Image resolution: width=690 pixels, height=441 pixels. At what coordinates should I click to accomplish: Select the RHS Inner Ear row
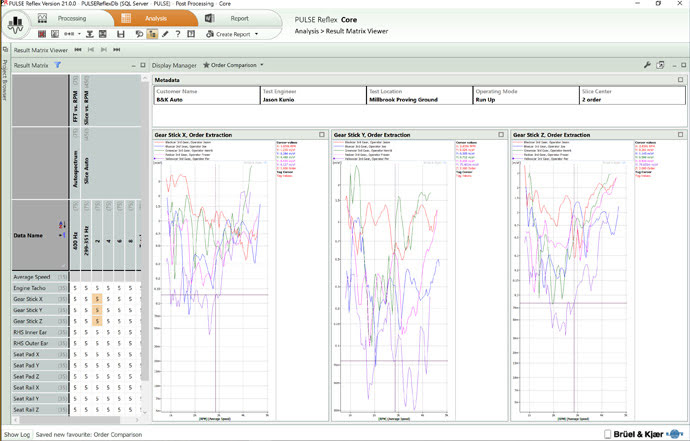[x=40, y=332]
